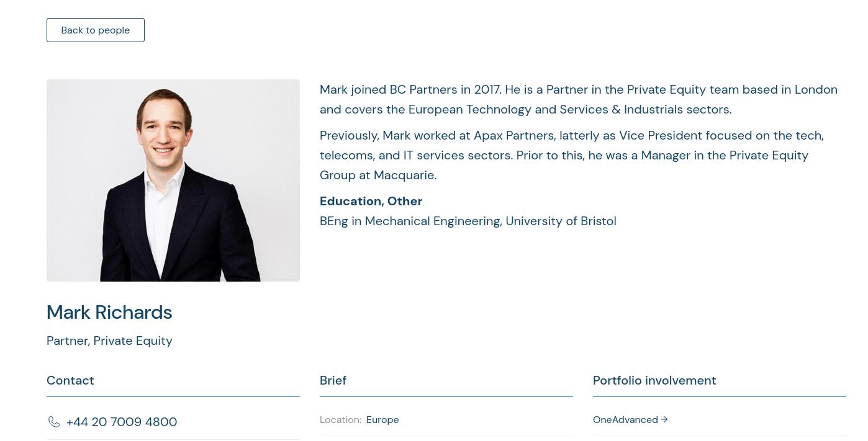Click the University of Bristol text
Screen dimensions: 868x441
tap(561, 221)
